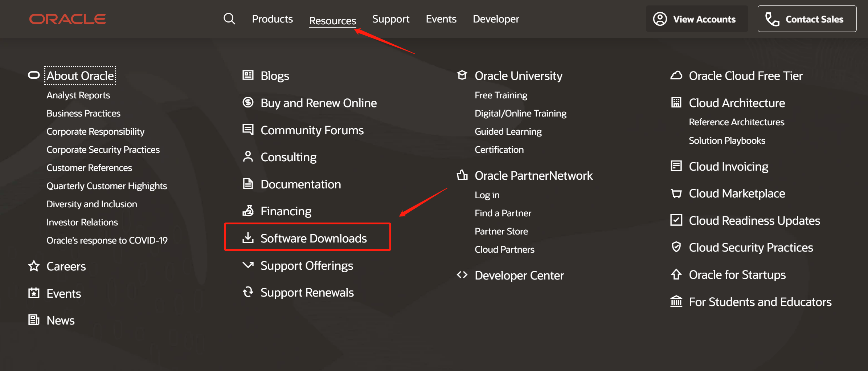Viewport: 868px width, 371px height.
Task: Open the About Oracle link
Action: click(x=81, y=76)
